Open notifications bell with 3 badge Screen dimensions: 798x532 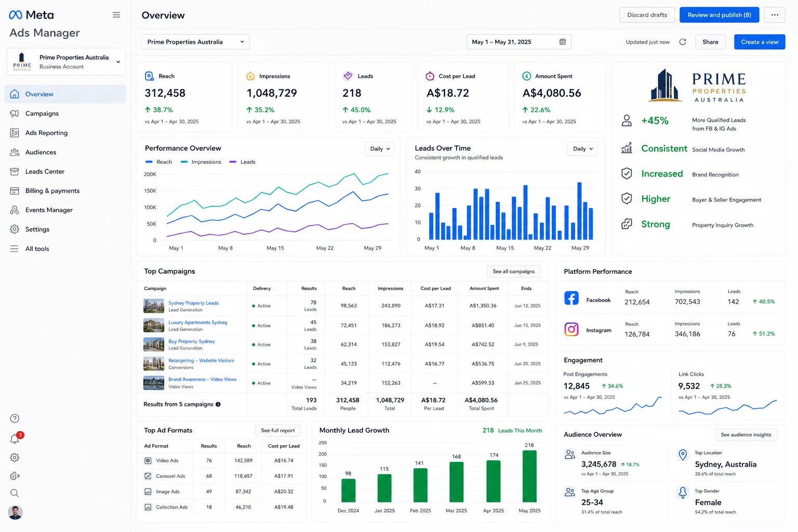(16, 438)
